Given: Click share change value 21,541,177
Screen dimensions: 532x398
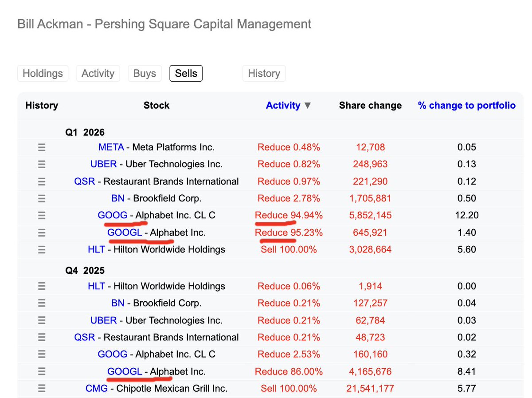Looking at the screenshot, I should tap(370, 389).
